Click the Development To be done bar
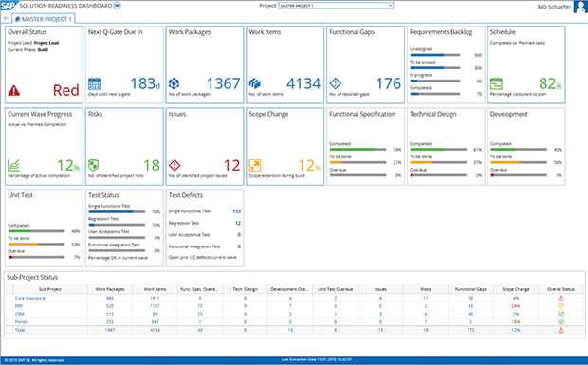The image size is (588, 365). 519,162
